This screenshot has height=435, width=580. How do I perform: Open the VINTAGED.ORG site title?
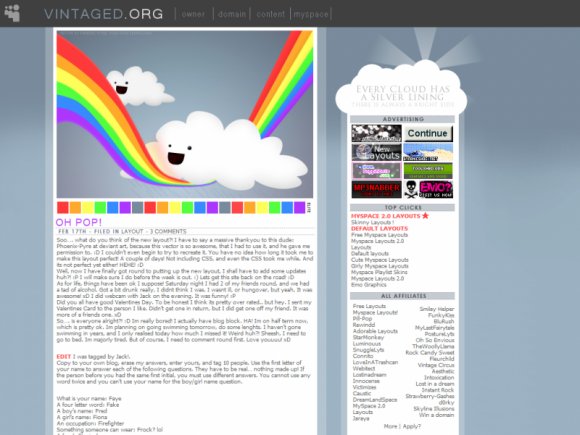[x=104, y=14]
